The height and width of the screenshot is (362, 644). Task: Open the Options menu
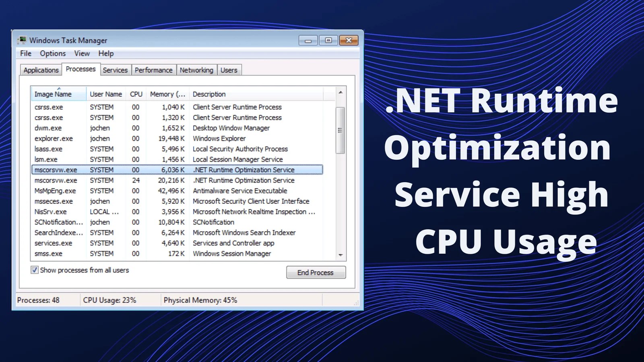coord(53,53)
